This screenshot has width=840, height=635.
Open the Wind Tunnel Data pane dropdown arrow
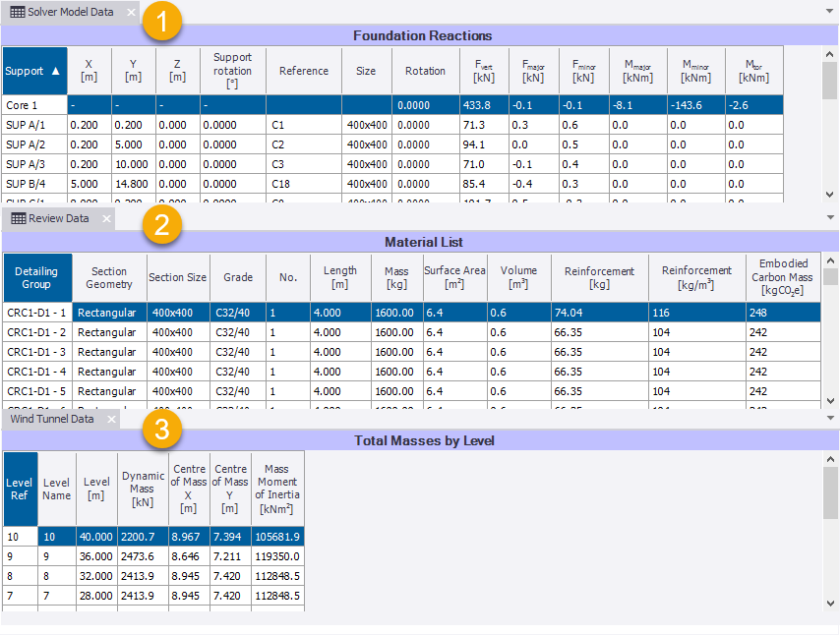tap(830, 418)
